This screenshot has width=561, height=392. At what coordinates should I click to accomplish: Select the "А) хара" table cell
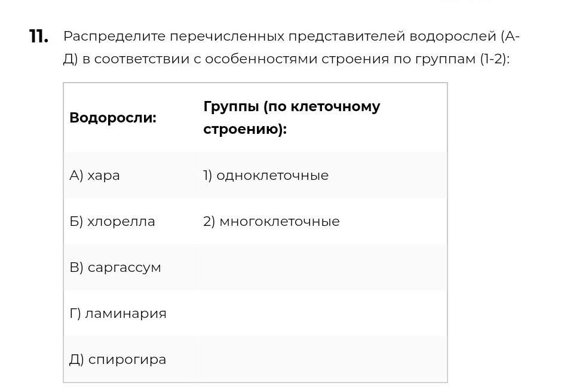pyautogui.click(x=95, y=176)
